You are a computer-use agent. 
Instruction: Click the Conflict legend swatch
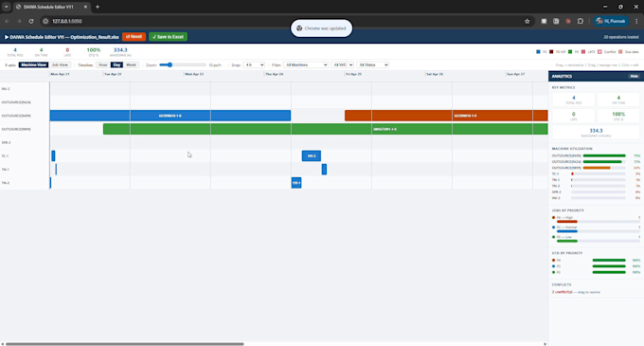(x=599, y=52)
